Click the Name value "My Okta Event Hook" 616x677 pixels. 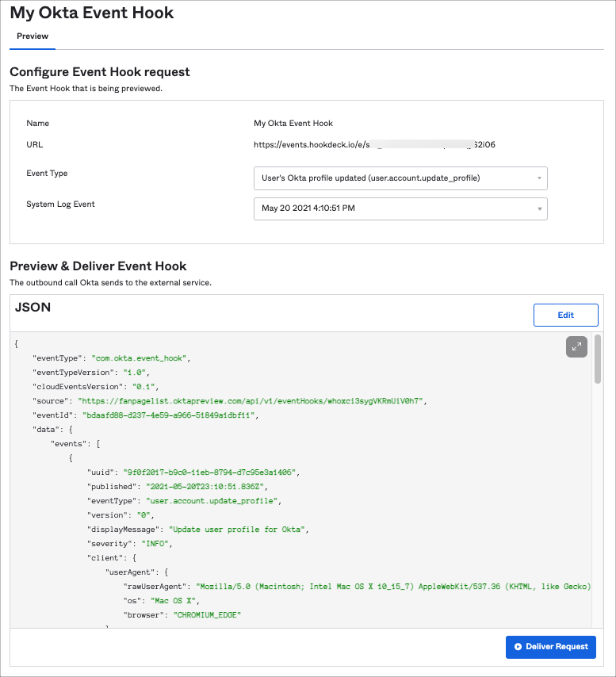pyautogui.click(x=293, y=124)
